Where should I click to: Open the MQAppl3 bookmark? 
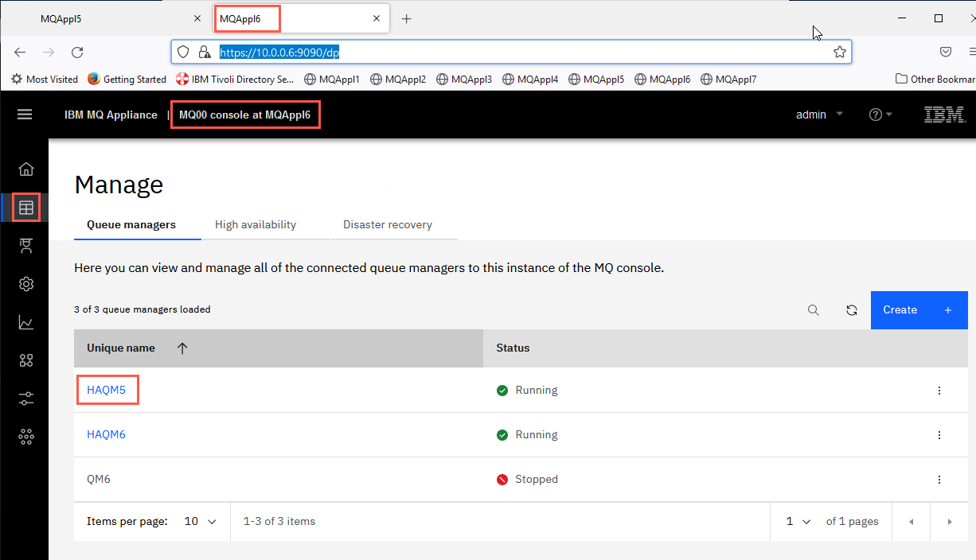pos(464,79)
